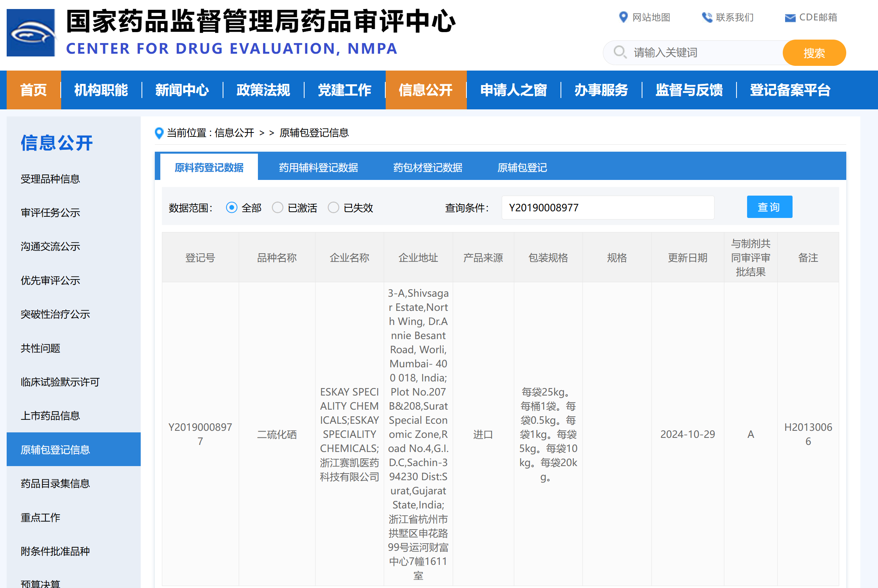Click the breadcrumb location pin icon
Viewport: 878px width, 588px height.
159,133
